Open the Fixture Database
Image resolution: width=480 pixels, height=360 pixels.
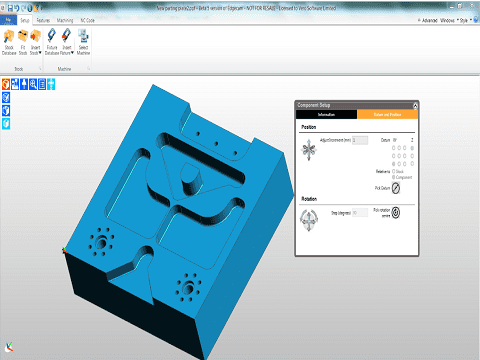click(52, 42)
